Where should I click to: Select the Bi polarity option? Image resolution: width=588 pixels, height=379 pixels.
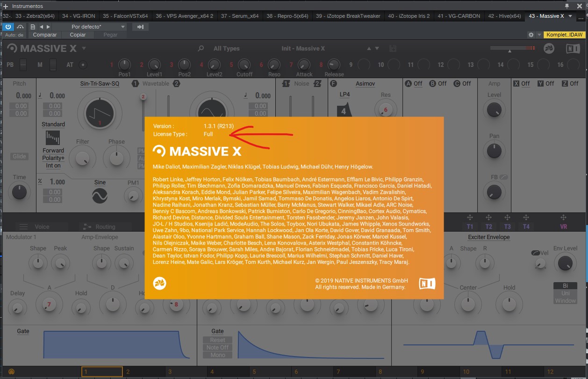point(565,285)
